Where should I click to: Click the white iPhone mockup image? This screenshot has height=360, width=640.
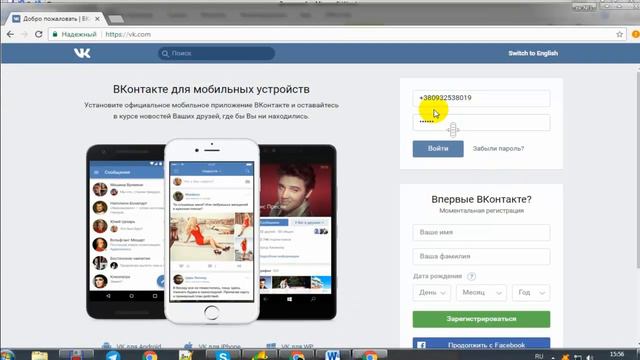[211, 231]
